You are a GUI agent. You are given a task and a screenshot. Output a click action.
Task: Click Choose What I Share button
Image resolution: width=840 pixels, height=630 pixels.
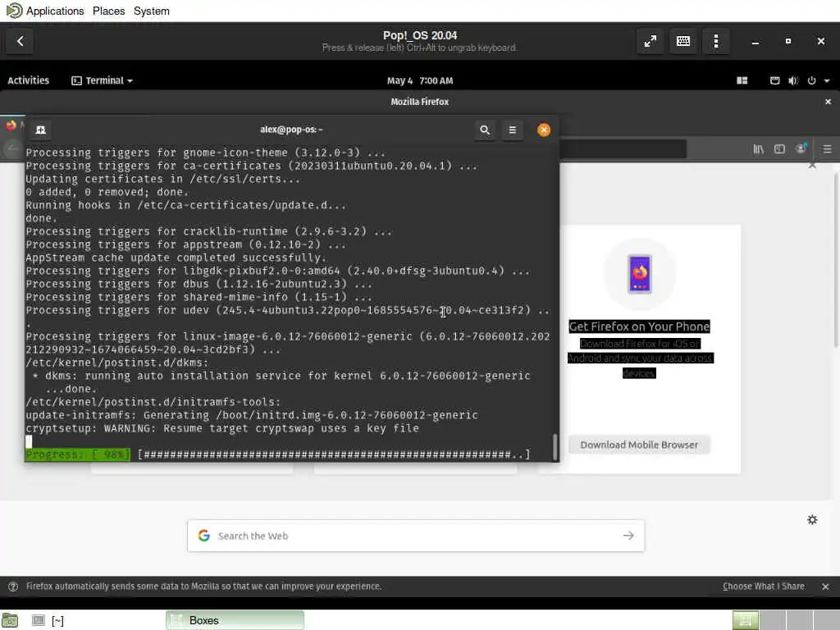click(764, 586)
